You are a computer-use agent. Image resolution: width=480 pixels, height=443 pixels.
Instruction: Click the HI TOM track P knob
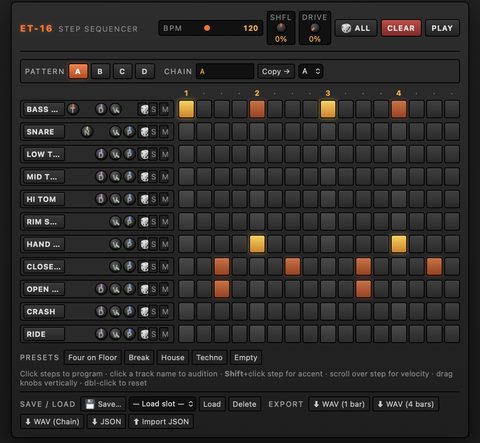click(x=129, y=199)
